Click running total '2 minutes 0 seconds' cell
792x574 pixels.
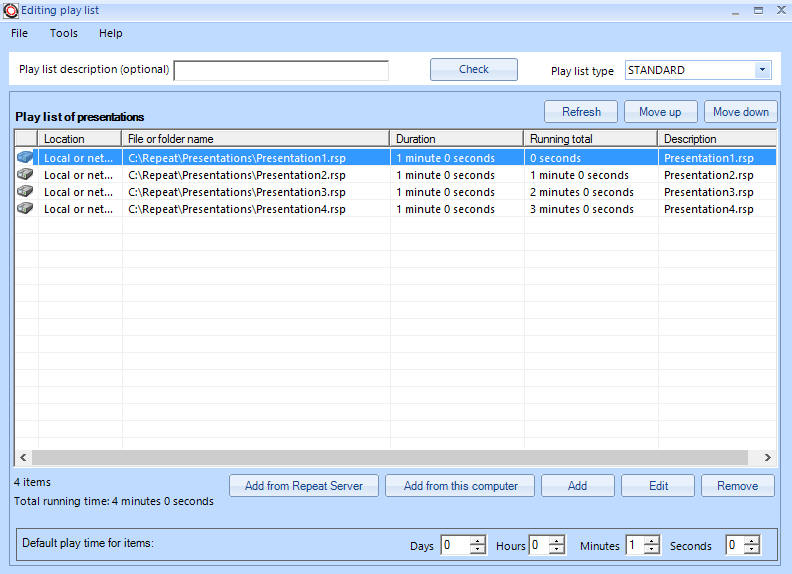point(581,193)
